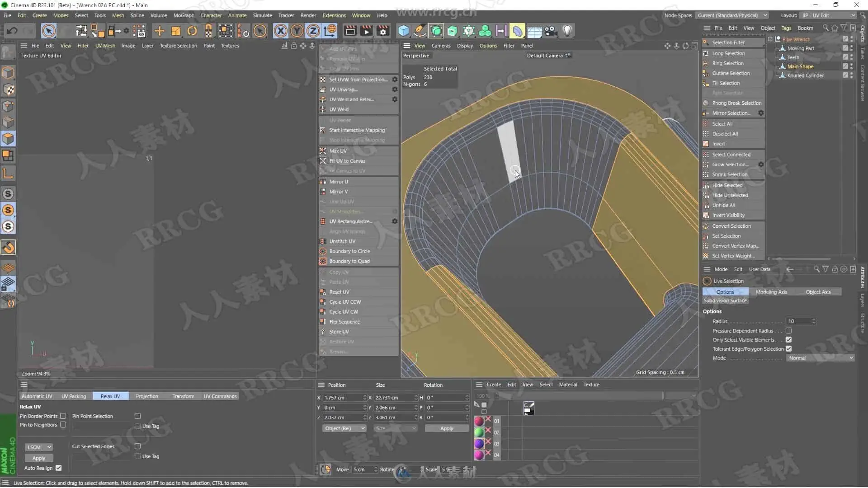Viewport: 868px width, 488px height.
Task: Open the LSCM relax method dropdown
Action: click(x=39, y=447)
